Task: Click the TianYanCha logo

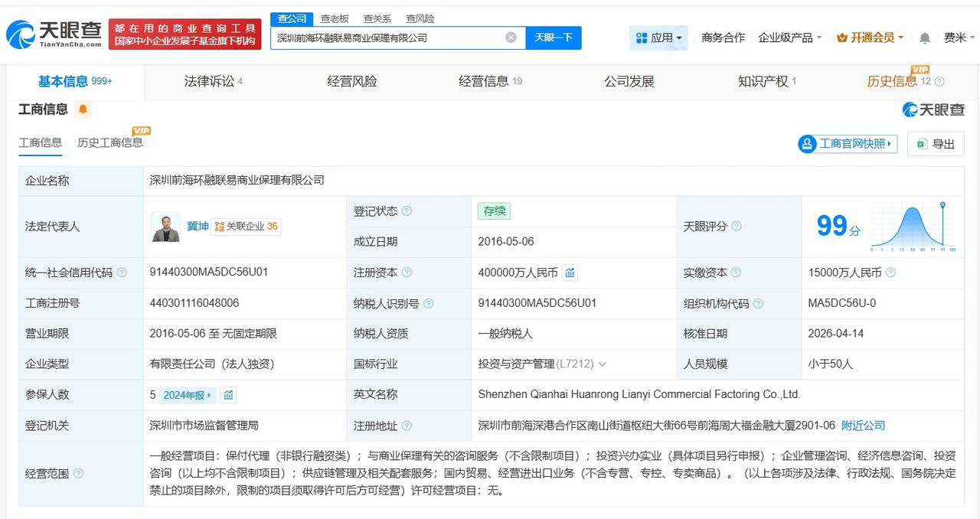Action: pos(53,34)
